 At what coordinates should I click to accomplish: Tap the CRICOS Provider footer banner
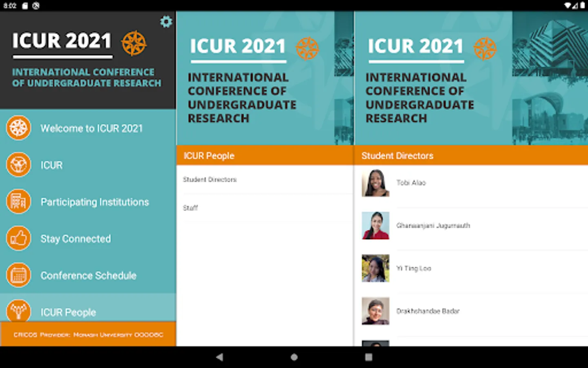pos(88,334)
